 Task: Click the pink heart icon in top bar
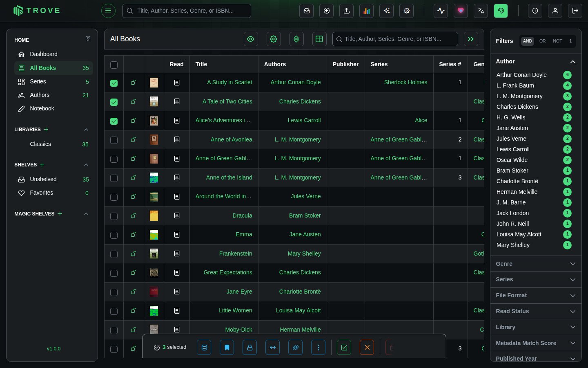point(461,11)
